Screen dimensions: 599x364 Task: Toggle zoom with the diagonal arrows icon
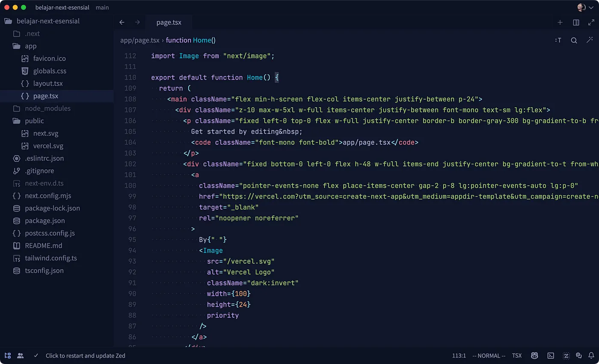tap(591, 22)
